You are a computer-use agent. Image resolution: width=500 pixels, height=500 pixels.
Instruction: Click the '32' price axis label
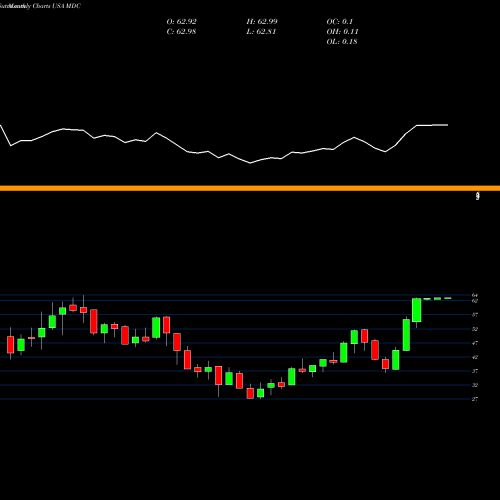[x=475, y=385]
